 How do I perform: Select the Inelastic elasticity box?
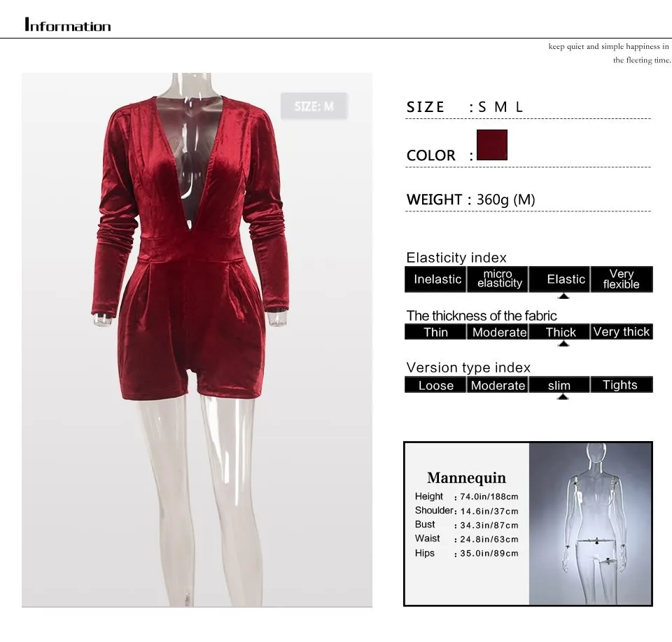point(435,279)
